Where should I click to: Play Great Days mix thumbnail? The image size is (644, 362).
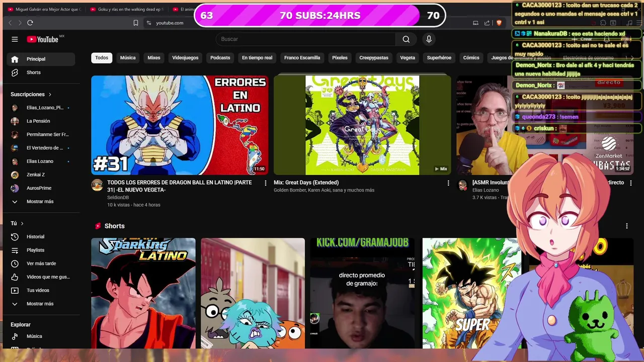point(362,125)
